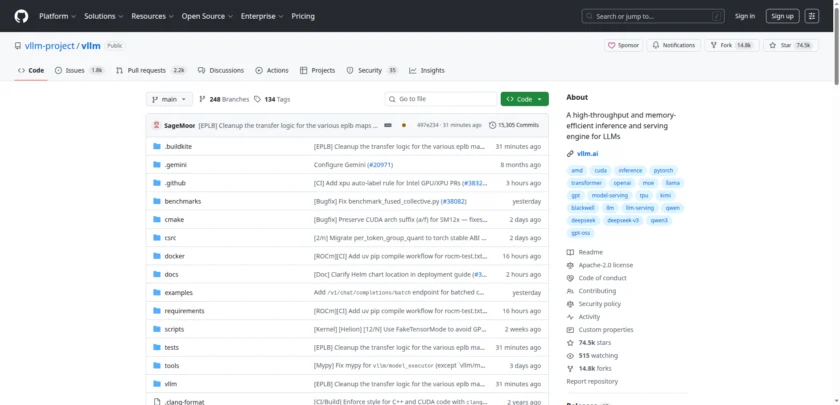
Task: Focus the Go to file field
Action: (441, 99)
